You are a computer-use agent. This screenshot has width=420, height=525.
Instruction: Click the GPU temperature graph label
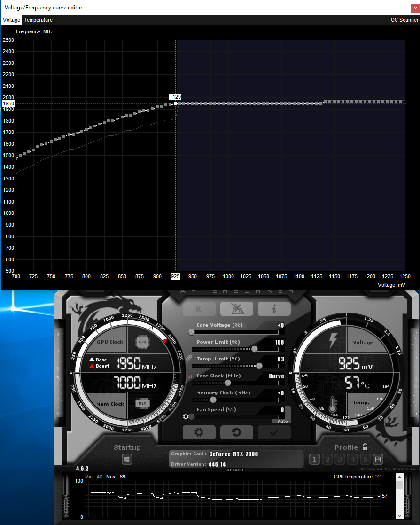click(357, 477)
